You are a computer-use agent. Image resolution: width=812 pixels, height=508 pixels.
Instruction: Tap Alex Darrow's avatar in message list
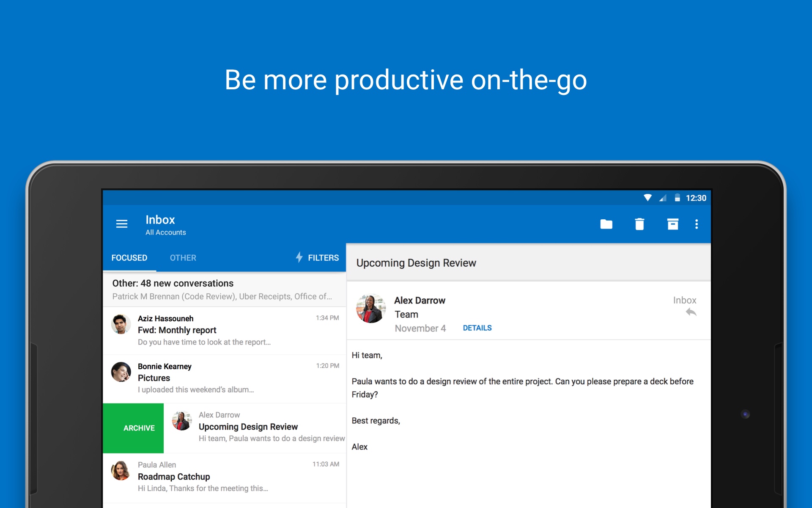coord(182,420)
